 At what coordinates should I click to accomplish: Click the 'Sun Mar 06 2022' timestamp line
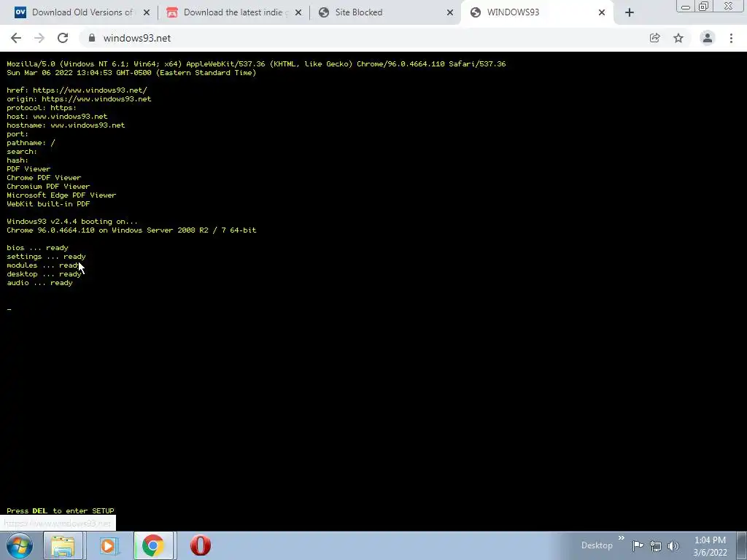coord(131,73)
